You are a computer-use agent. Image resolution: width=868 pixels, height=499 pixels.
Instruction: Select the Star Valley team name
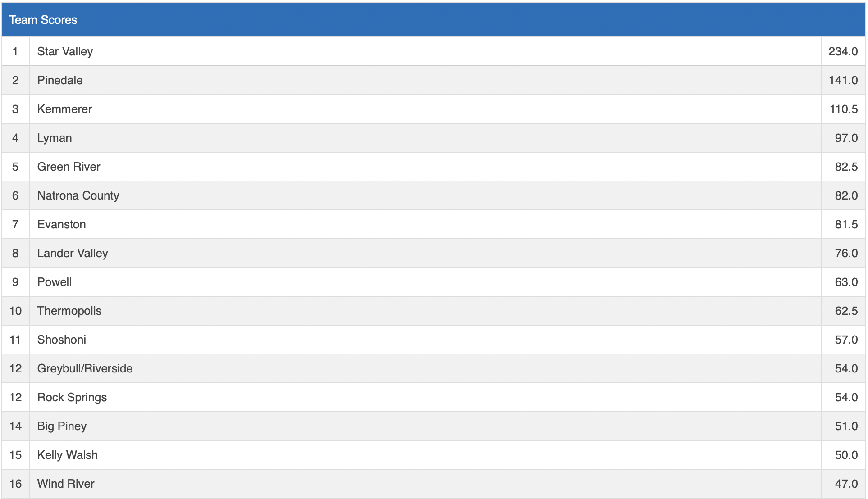click(x=65, y=51)
